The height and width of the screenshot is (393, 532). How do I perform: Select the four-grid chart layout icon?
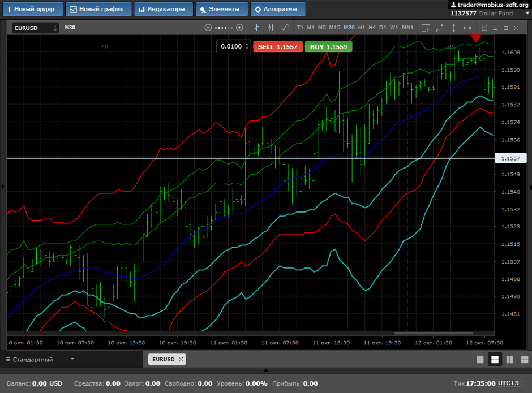pyautogui.click(x=495, y=360)
